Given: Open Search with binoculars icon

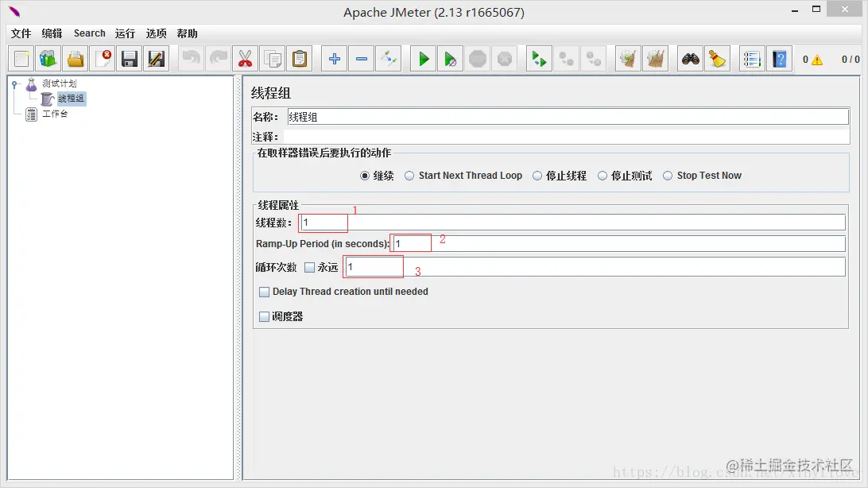Looking at the screenshot, I should point(690,59).
